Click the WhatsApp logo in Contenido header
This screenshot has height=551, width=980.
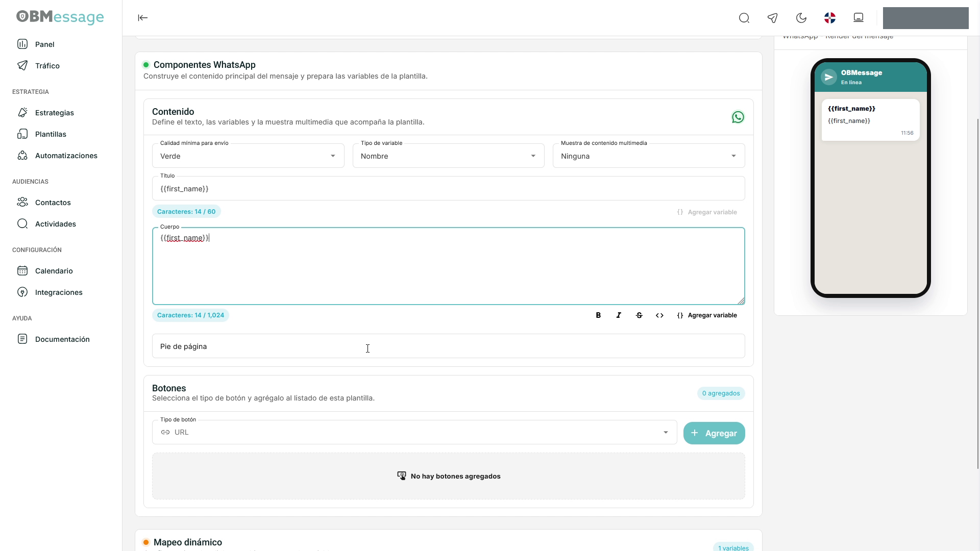point(738,117)
